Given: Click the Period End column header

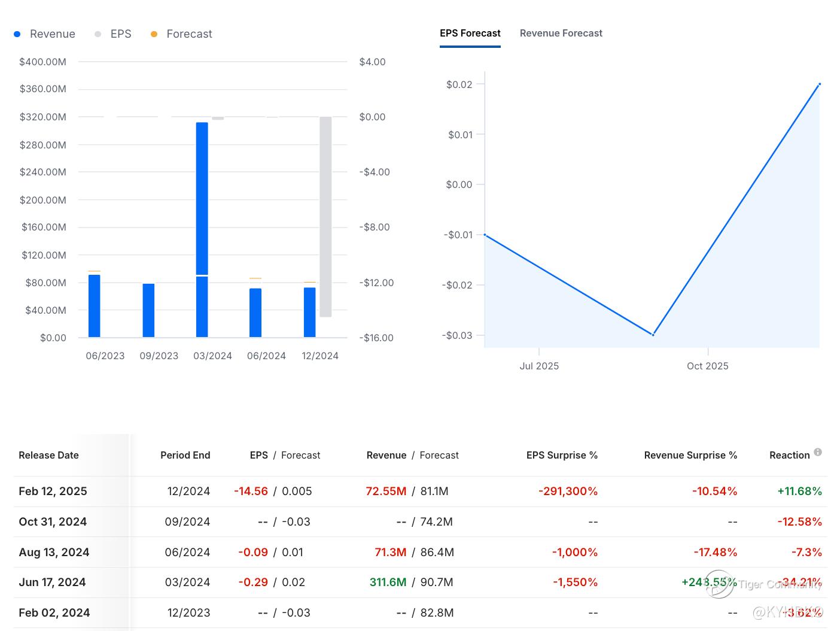Looking at the screenshot, I should coord(185,456).
